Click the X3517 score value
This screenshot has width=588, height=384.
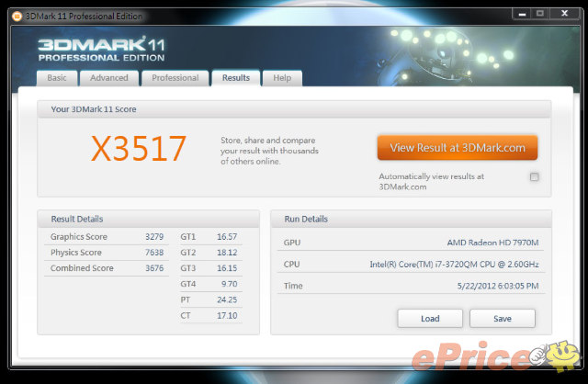(x=138, y=149)
